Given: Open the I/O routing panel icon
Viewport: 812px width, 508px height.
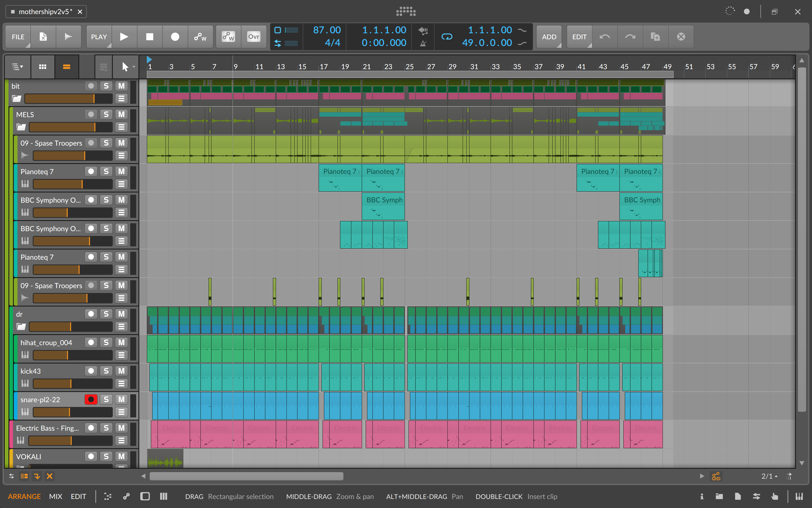Looking at the screenshot, I should click(756, 496).
